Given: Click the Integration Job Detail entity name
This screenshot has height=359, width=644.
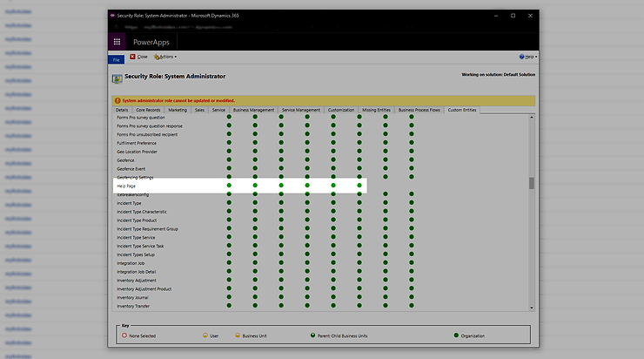Looking at the screenshot, I should 137,272.
